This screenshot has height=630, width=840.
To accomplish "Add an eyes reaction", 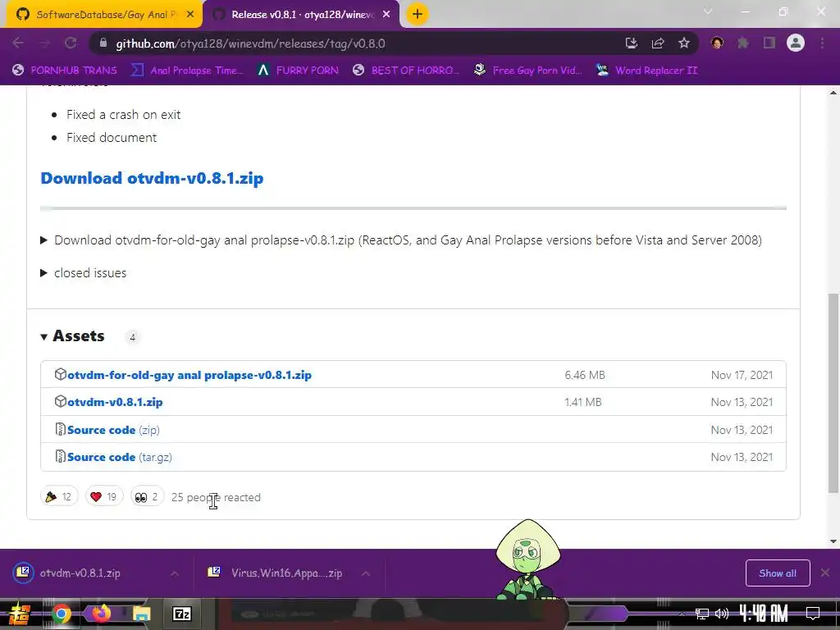I will pos(147,496).
